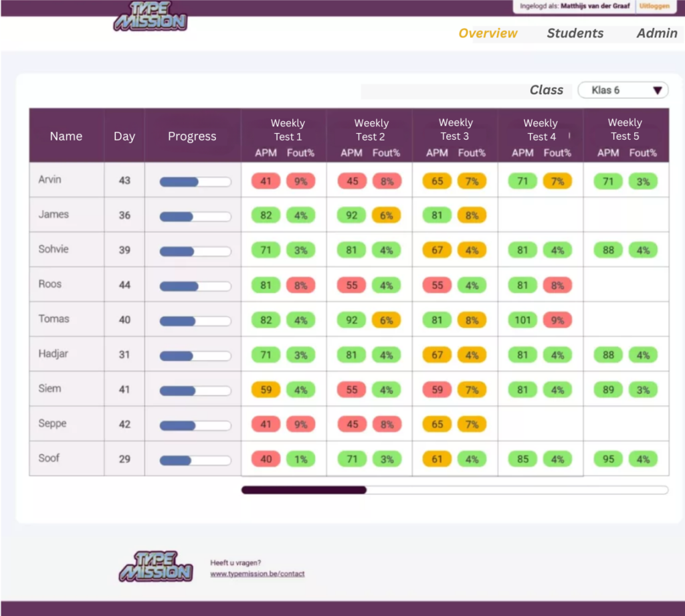Click Siem's Weekly Test 1 APM badge 59
The image size is (685, 616).
tap(266, 389)
